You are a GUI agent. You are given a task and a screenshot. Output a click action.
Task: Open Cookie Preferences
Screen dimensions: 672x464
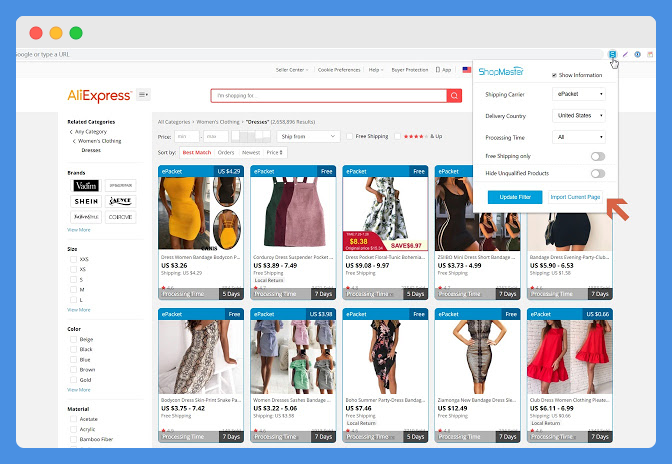coord(339,70)
